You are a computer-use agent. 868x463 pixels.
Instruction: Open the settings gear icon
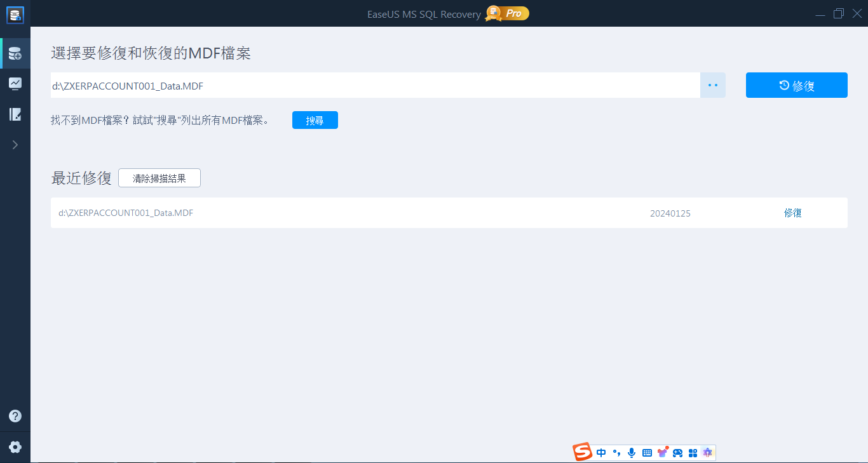15,447
